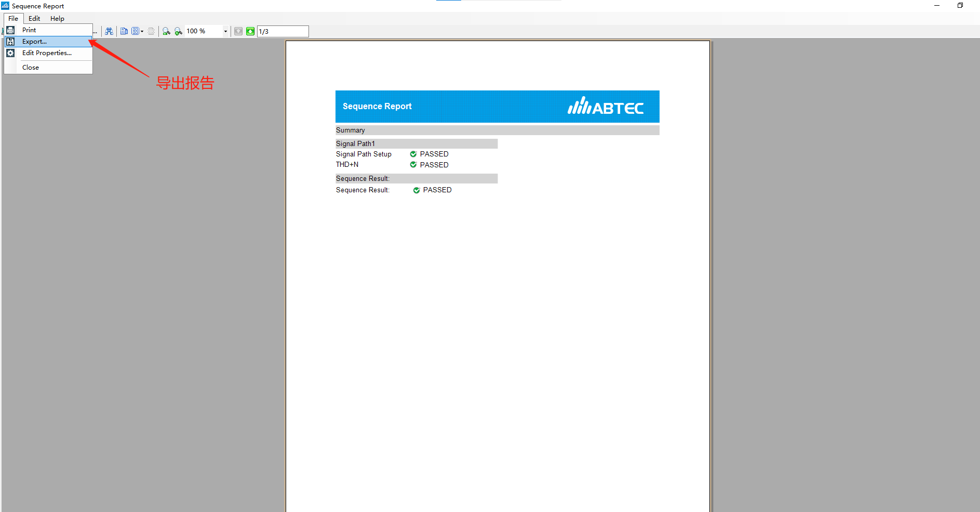This screenshot has height=512, width=980.
Task: Choose Close in the File menu
Action: point(48,68)
